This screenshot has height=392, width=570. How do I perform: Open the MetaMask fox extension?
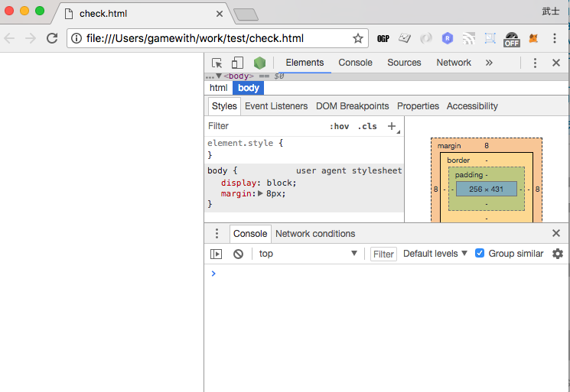533,38
